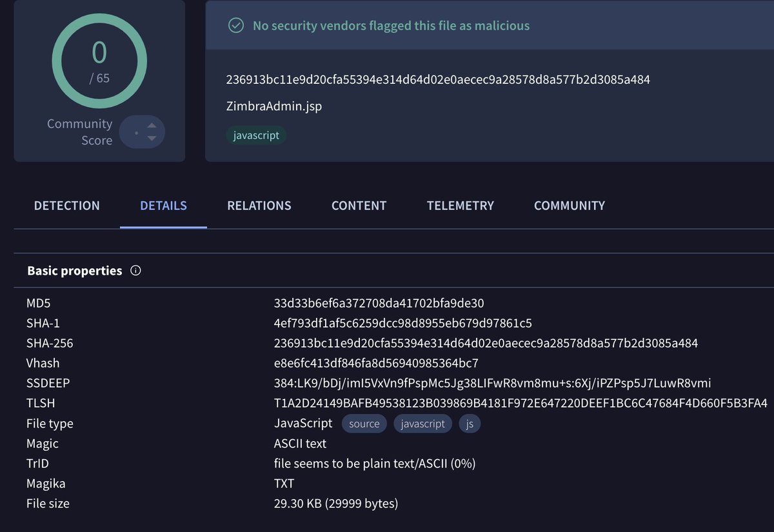Click the SHA-1 hash value

tap(403, 323)
